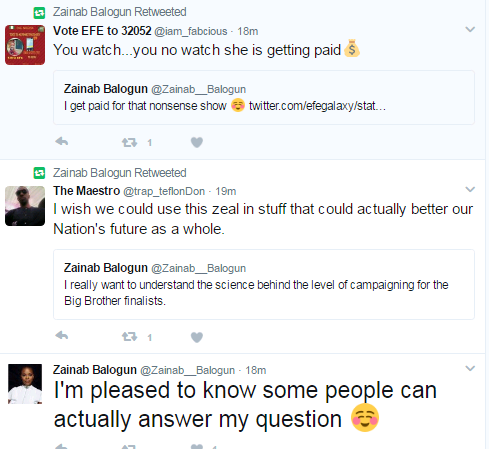Like The Maestro's tweet about Nation's future
The width and height of the screenshot is (489, 449).
pos(197,337)
